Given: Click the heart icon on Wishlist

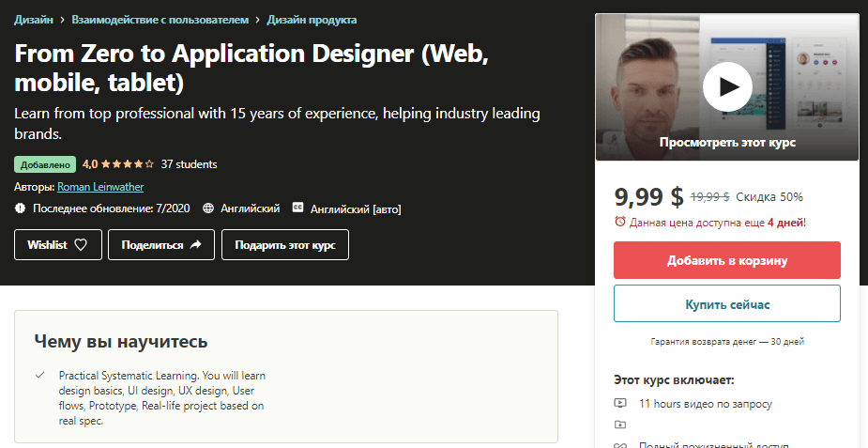Looking at the screenshot, I should point(81,245).
